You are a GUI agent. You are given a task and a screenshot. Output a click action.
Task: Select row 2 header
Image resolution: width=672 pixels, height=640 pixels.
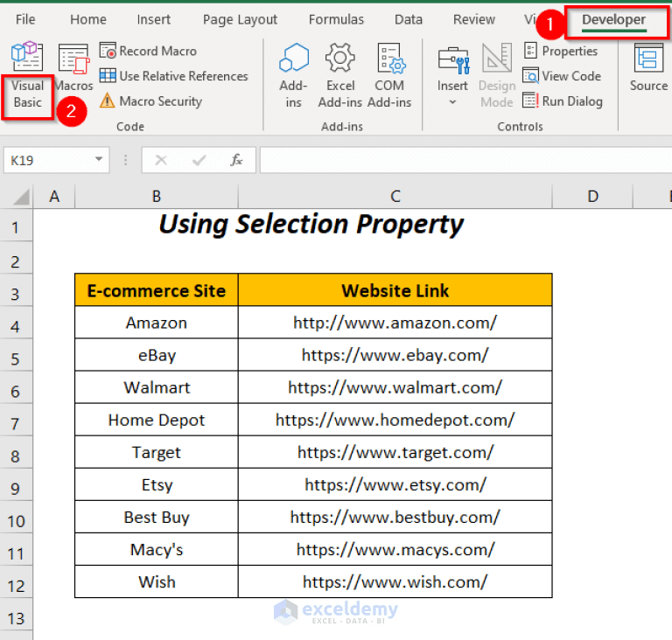tap(16, 258)
